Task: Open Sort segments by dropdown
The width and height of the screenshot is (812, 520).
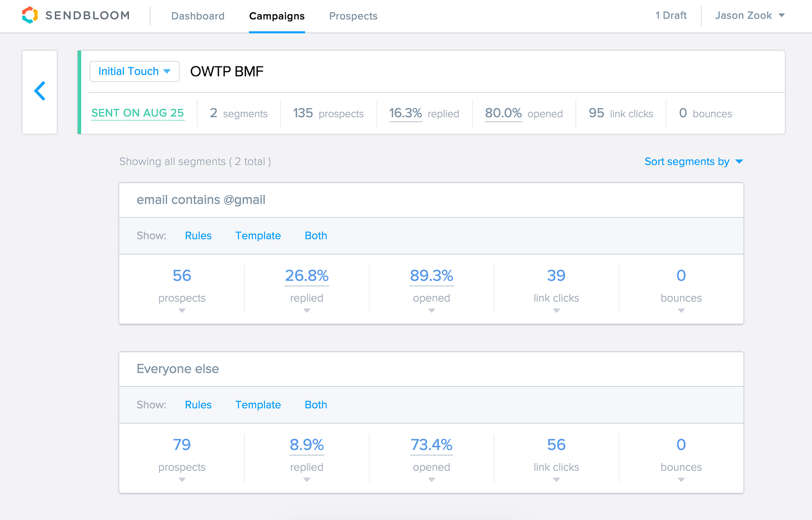Action: (x=693, y=161)
